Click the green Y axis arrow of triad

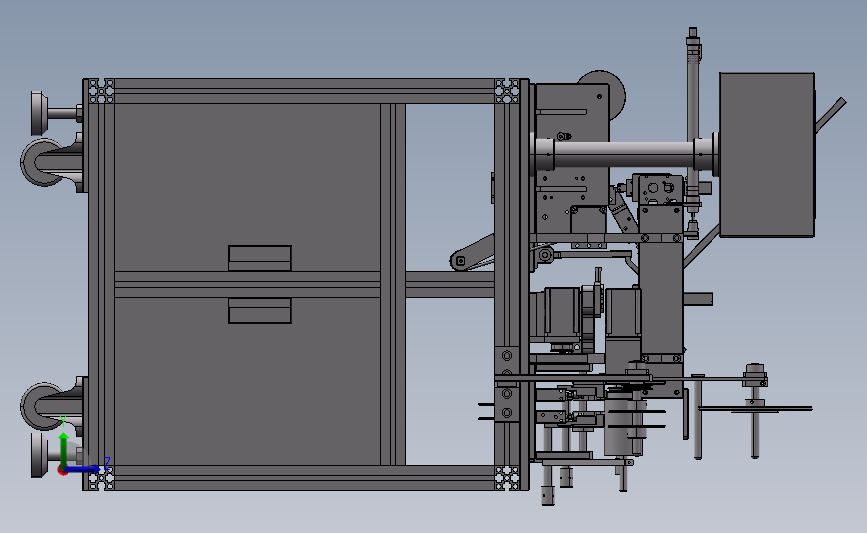(64, 449)
